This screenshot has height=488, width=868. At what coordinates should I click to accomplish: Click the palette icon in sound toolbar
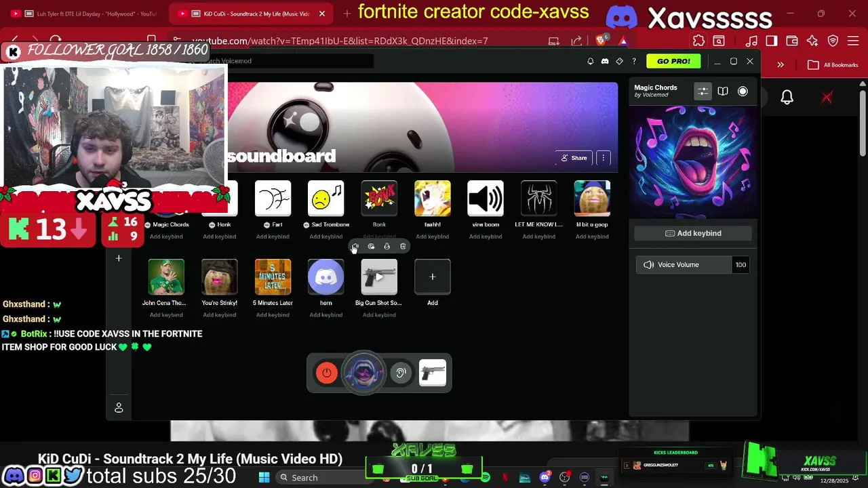[x=371, y=246]
